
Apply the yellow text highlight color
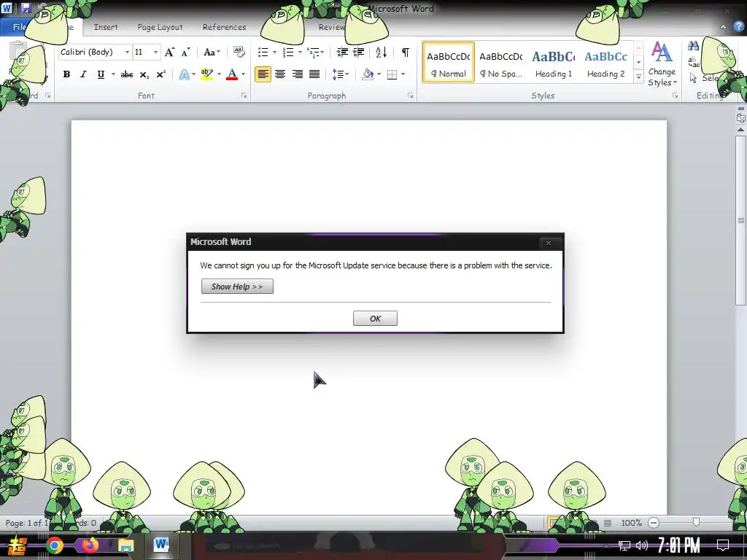point(206,74)
